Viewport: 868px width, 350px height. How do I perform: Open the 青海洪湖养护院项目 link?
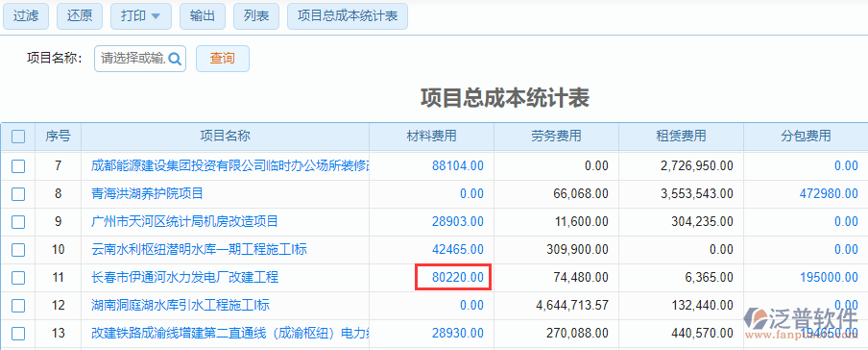[147, 193]
